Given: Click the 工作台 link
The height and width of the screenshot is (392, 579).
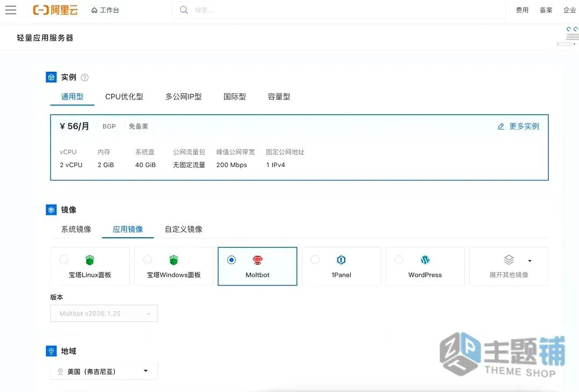Looking at the screenshot, I should 109,10.
